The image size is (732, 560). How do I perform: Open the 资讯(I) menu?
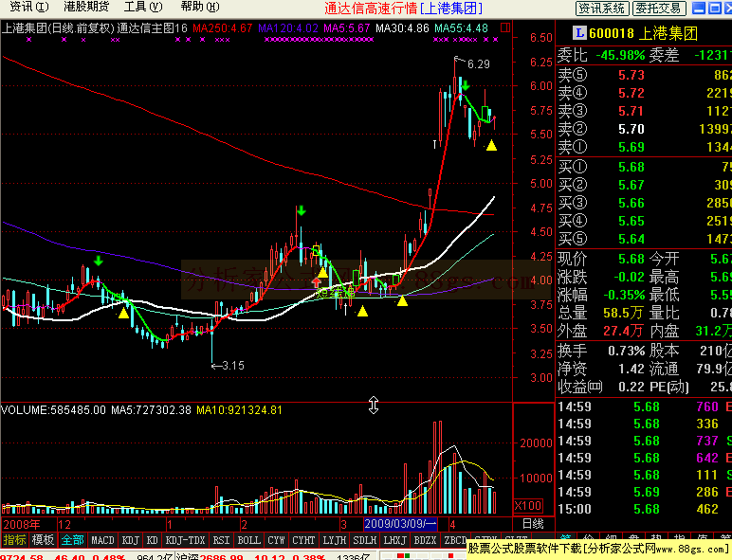[29, 7]
